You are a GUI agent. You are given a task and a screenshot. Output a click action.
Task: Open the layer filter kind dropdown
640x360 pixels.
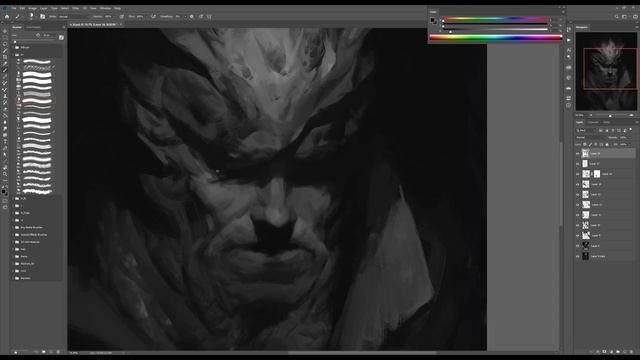point(586,130)
